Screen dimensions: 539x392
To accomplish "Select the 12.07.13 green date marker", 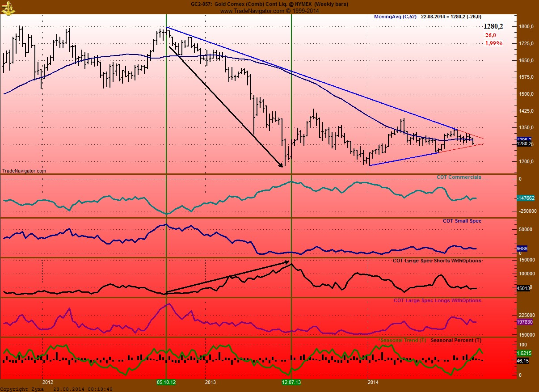I will (x=291, y=383).
